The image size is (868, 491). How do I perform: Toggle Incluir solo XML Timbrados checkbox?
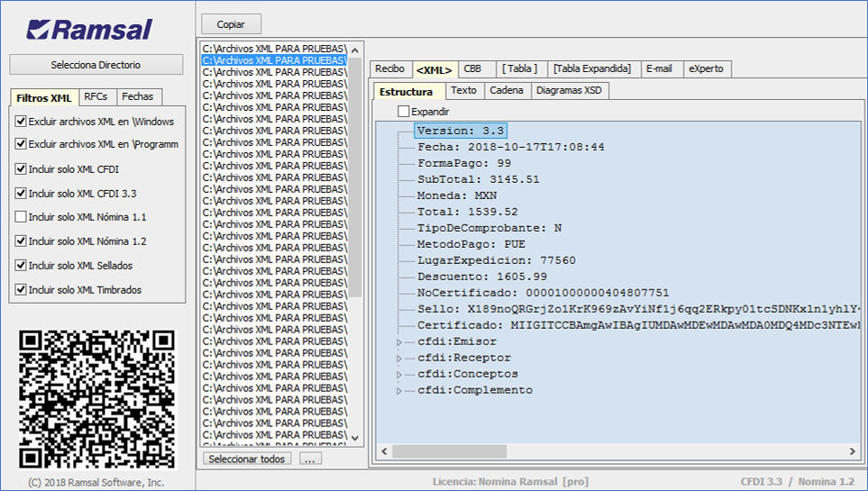[x=21, y=289]
